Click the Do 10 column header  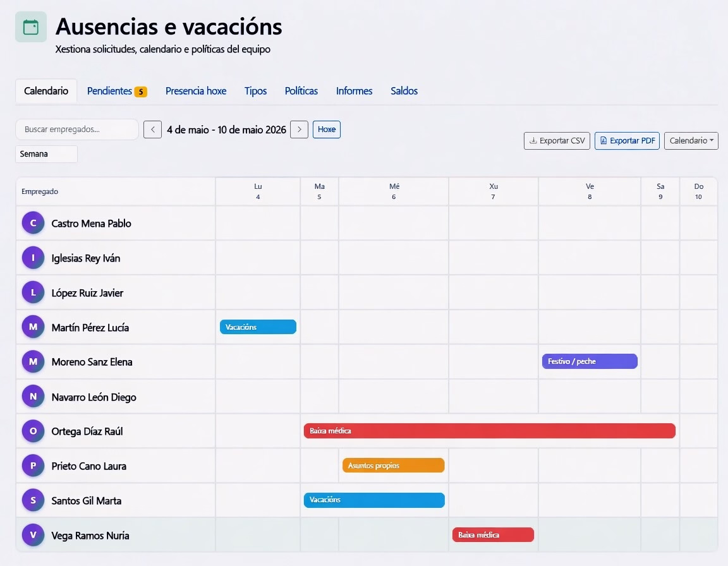[x=698, y=191]
